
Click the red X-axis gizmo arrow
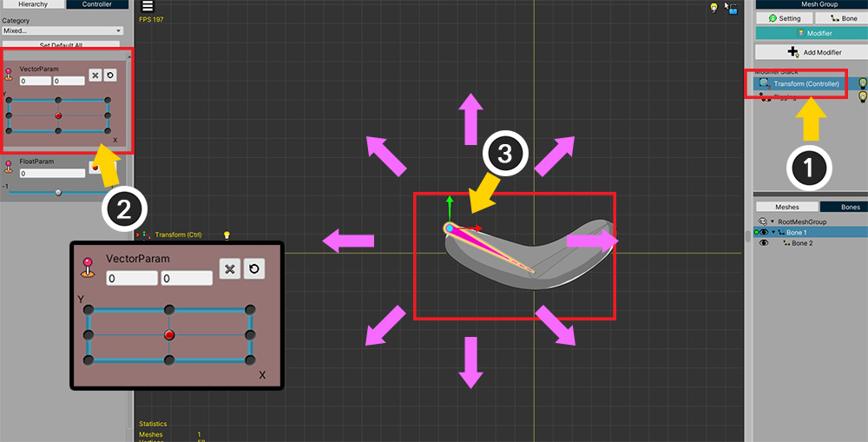pos(470,228)
